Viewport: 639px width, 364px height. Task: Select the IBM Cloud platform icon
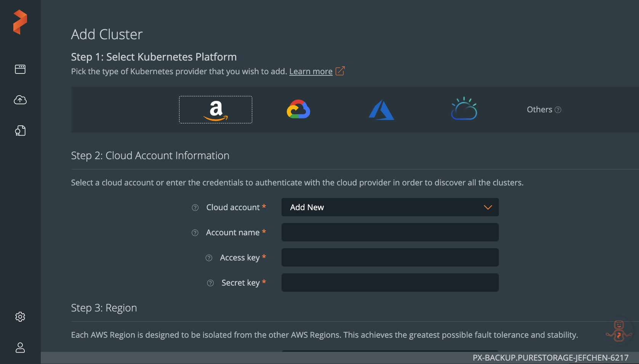(464, 110)
